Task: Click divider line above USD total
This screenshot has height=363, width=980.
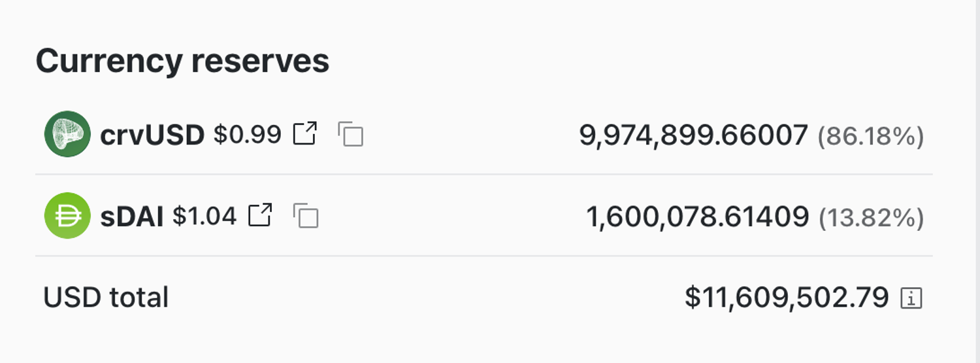Action: [x=483, y=256]
